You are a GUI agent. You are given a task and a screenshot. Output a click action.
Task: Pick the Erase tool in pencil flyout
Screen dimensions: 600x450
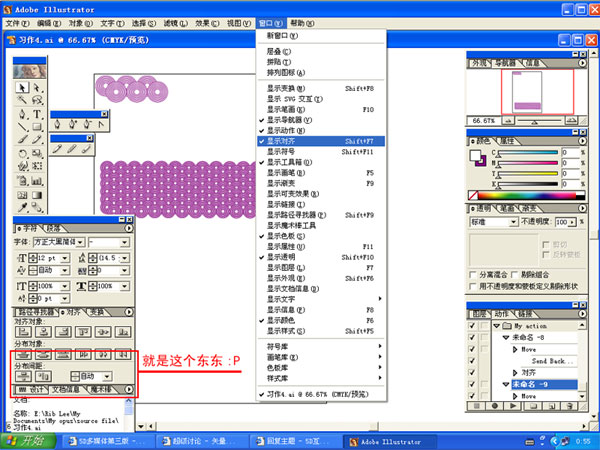click(x=86, y=149)
